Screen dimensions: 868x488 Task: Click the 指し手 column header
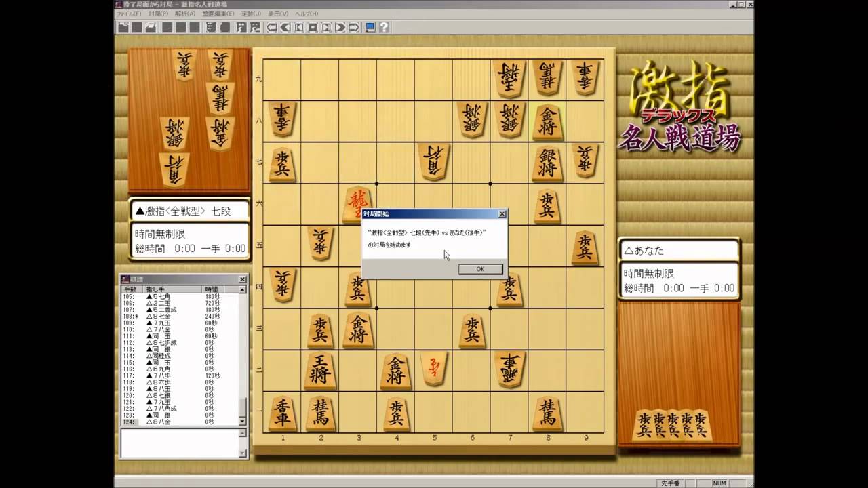[x=173, y=289]
